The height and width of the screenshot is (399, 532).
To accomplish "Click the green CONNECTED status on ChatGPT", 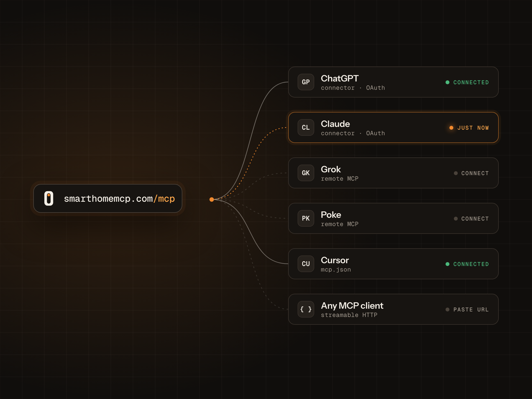I will click(467, 82).
